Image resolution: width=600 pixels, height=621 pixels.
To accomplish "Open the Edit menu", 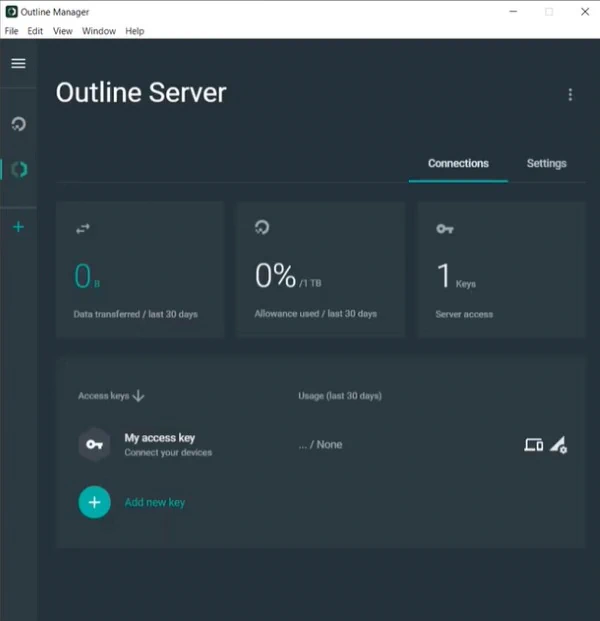I will (35, 31).
